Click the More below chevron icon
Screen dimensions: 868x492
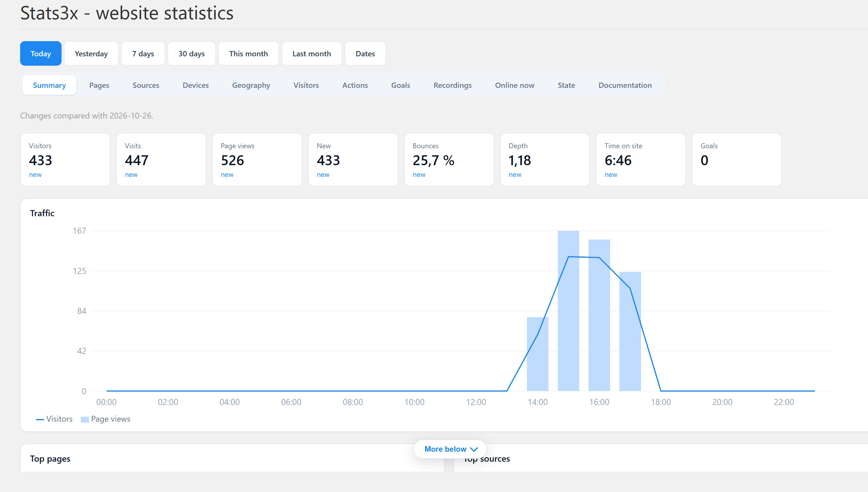[x=474, y=449]
